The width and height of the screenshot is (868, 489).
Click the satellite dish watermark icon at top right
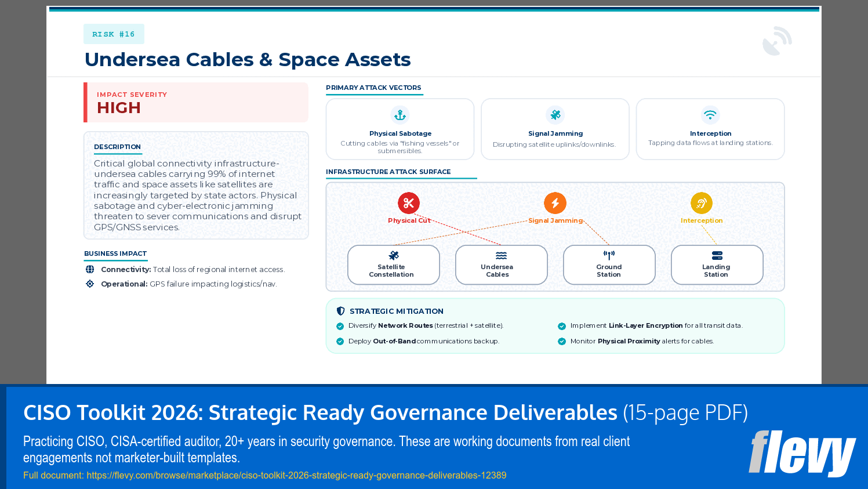[777, 41]
